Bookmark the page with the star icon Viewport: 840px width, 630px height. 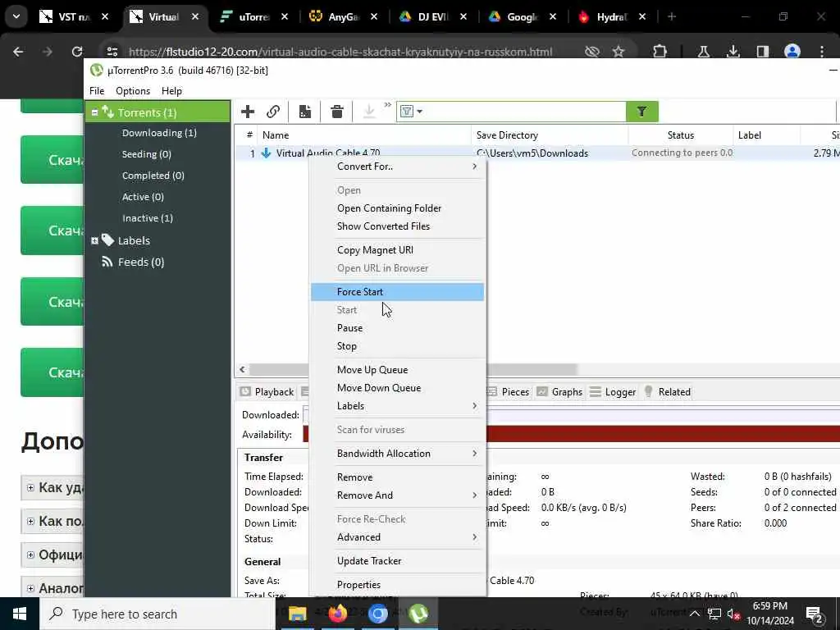pyautogui.click(x=619, y=52)
